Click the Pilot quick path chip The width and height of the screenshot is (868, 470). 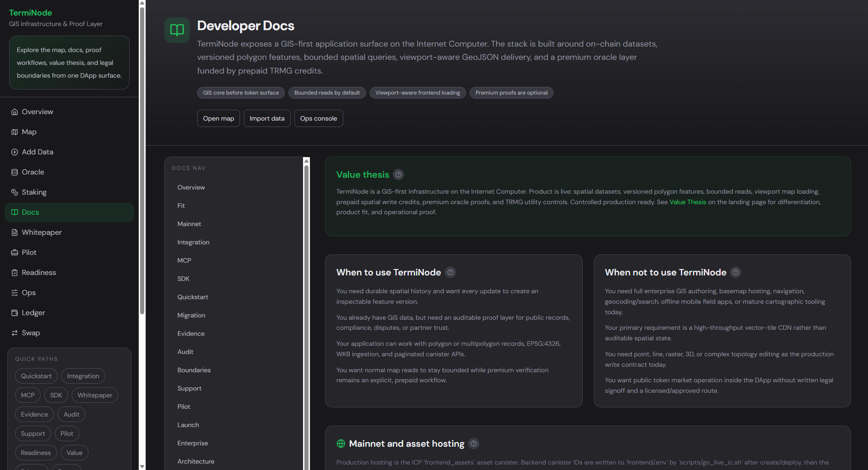coord(67,433)
